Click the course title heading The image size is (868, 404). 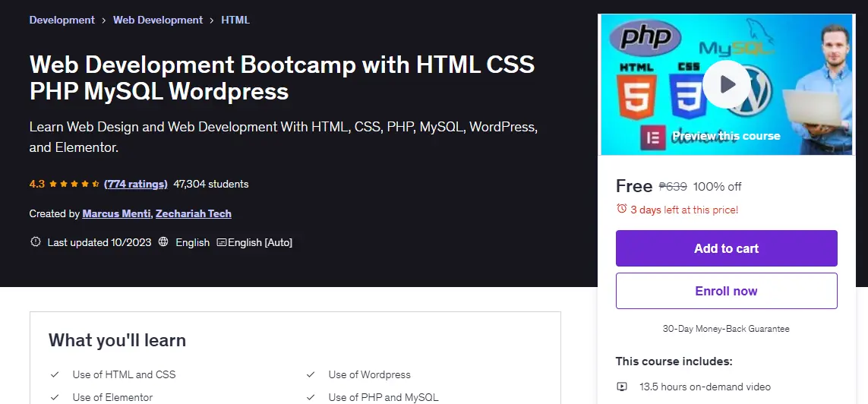pyautogui.click(x=282, y=78)
